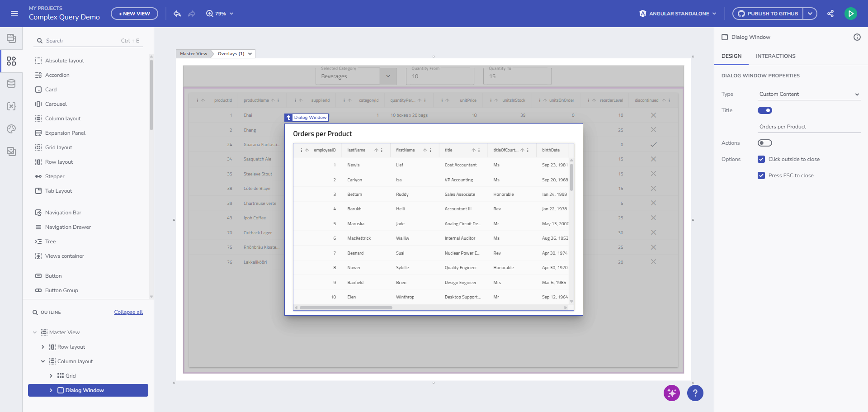This screenshot has height=412, width=868.
Task: Open the theme palette sidebar icon
Action: click(11, 129)
